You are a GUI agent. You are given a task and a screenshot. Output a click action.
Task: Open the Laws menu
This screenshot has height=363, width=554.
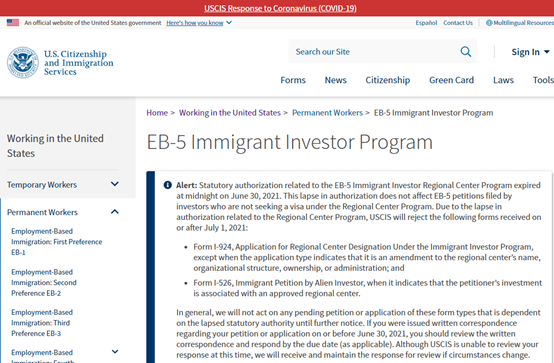tap(503, 80)
